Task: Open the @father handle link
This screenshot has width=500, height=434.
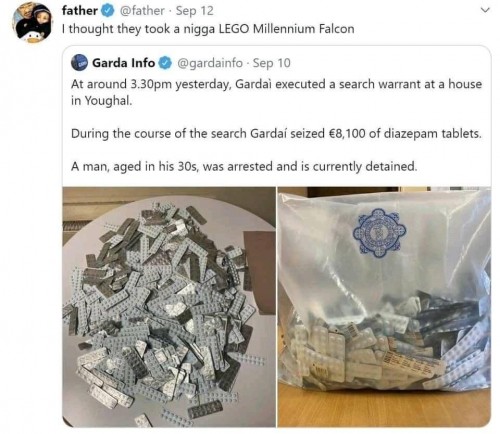Action: [142, 11]
